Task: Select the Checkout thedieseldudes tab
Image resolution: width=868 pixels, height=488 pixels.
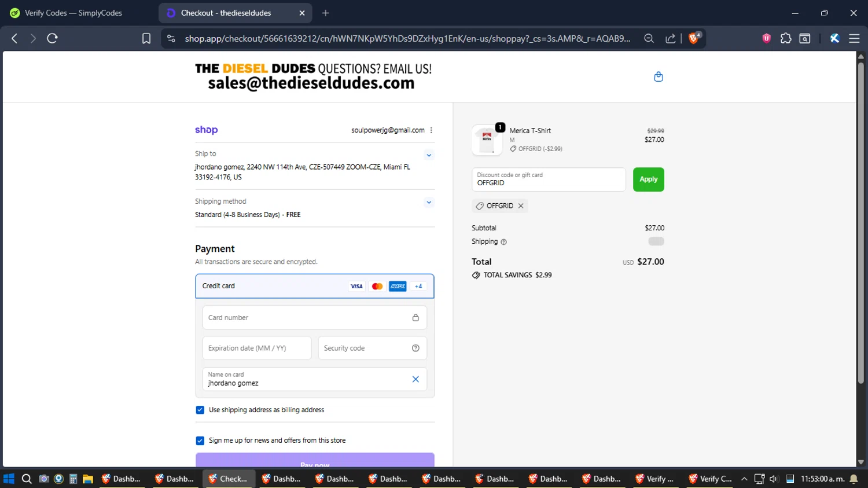Action: (226, 13)
